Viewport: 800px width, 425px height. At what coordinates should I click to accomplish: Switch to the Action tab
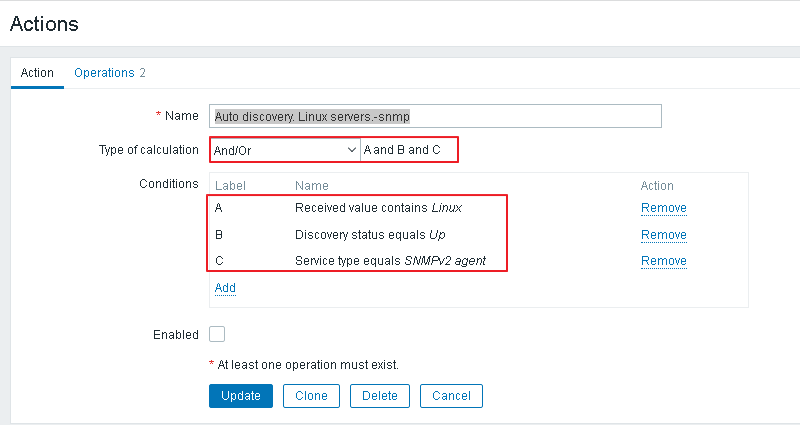tap(37, 73)
